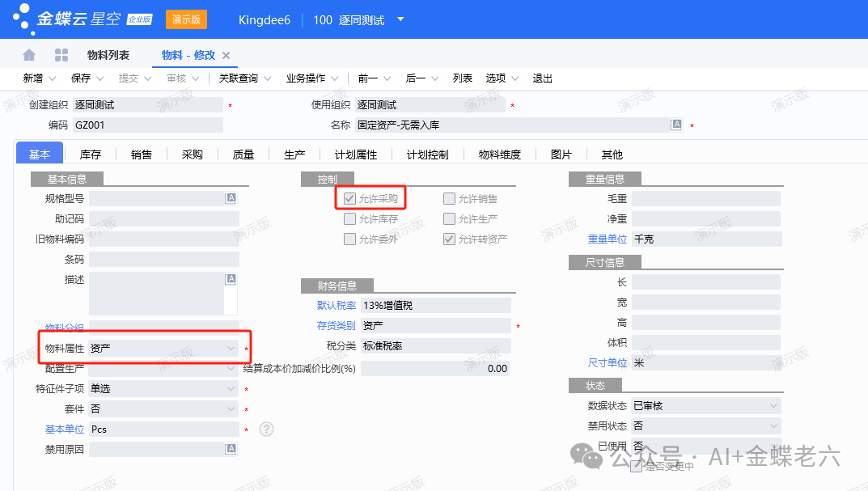Switch to the 库存 tab
Screen dimensions: 868x491
pos(90,154)
